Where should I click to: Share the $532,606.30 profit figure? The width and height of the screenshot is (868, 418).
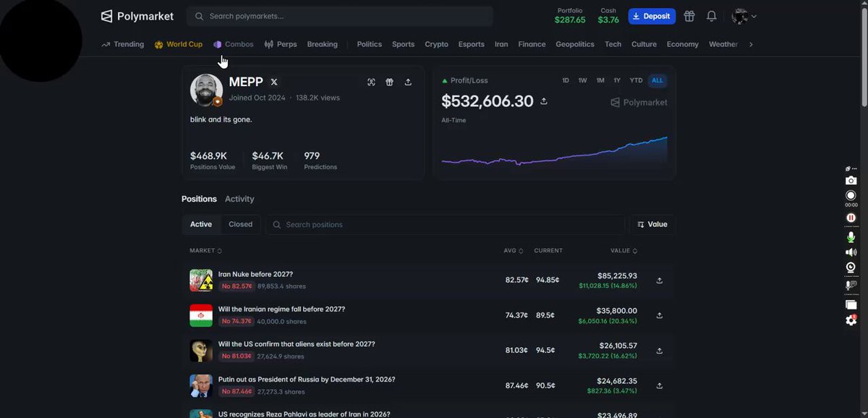[x=544, y=101]
